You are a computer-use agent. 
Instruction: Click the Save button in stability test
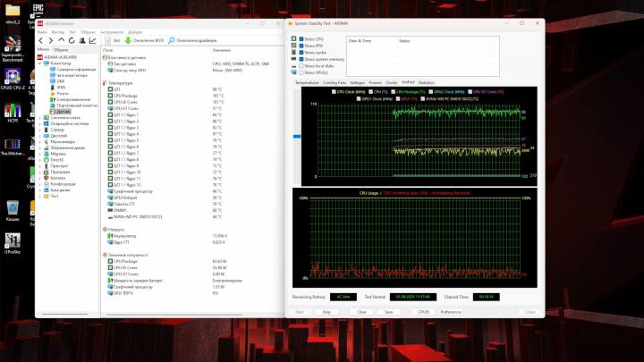click(388, 312)
